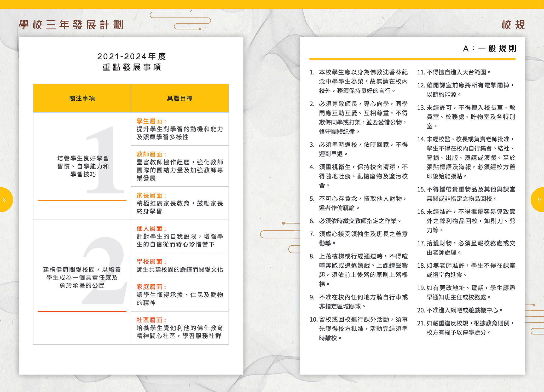Screen dimensions: 544x392
Task: Click the yellow line under 一般規則
Action: [x=412, y=59]
